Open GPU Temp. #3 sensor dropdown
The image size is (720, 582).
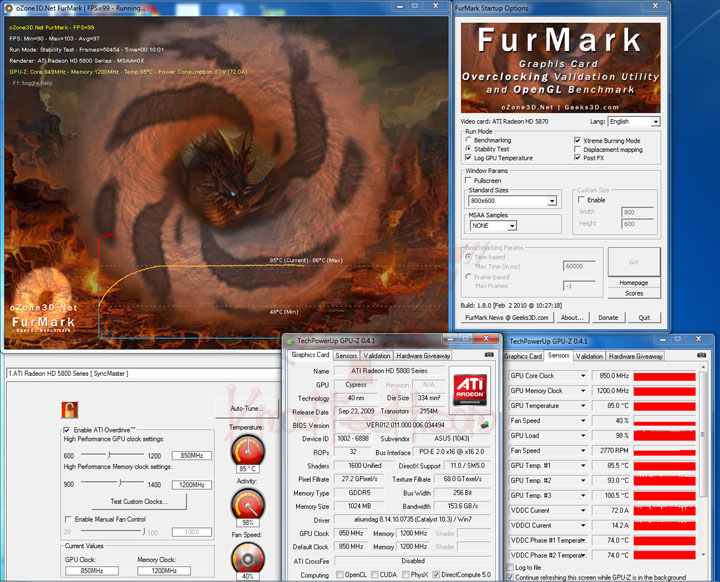583,495
